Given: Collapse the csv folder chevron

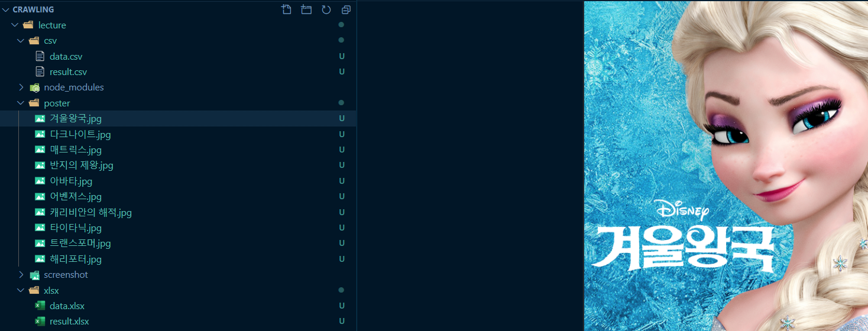Looking at the screenshot, I should click(21, 41).
